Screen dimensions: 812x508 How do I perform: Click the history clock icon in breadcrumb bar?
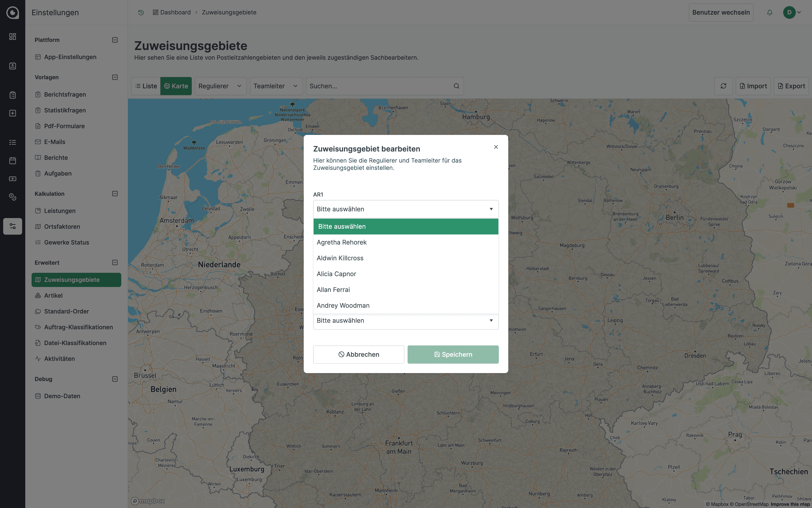(141, 12)
